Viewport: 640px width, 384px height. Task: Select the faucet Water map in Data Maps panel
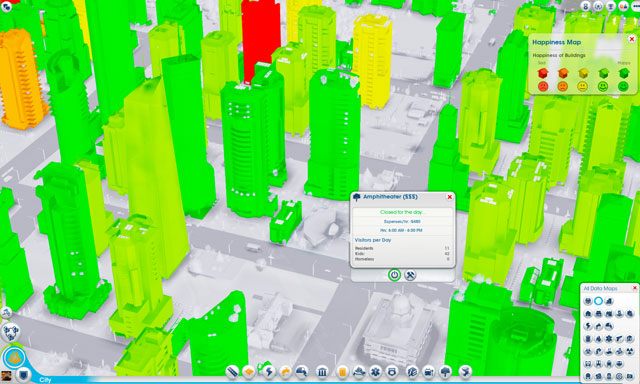point(598,326)
